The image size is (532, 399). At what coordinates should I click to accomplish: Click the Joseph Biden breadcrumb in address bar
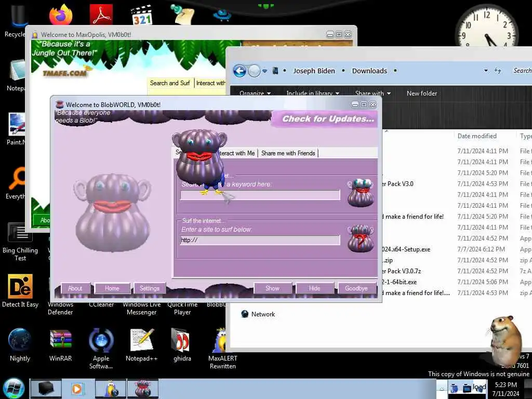(x=314, y=71)
